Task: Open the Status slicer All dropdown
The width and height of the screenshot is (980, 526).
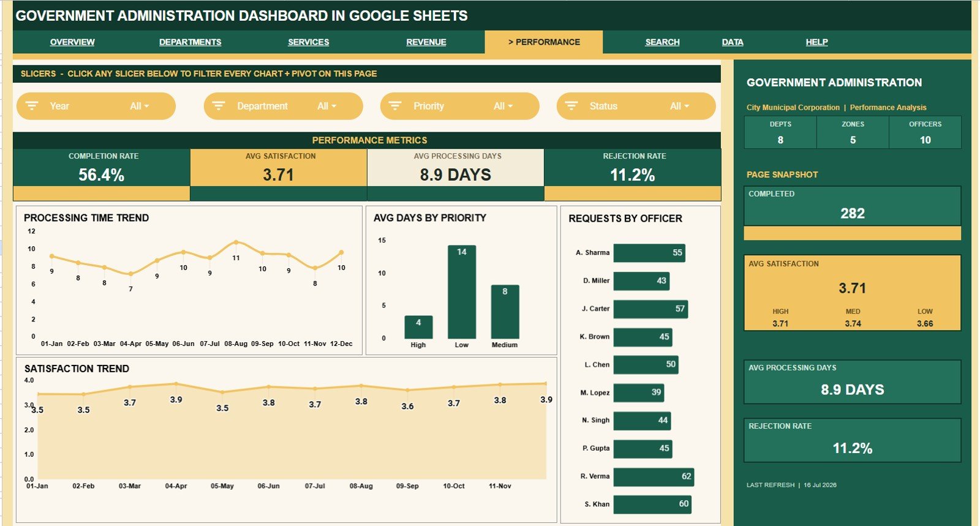Action: click(679, 106)
